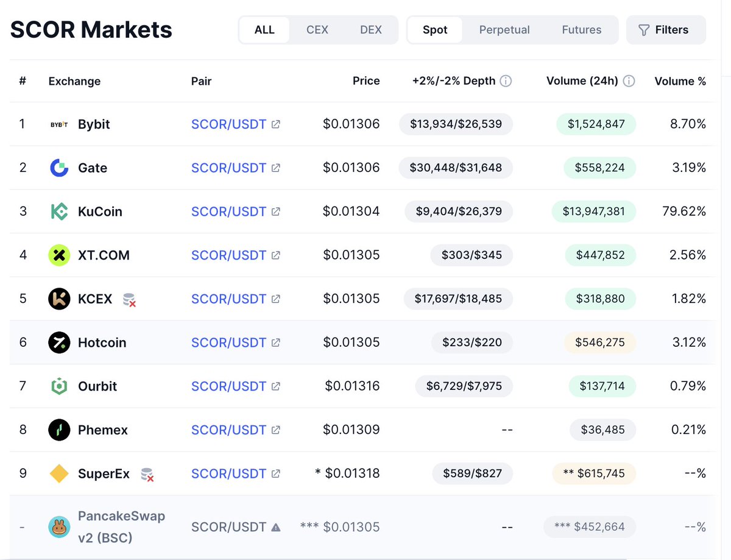Screen dimensions: 731x560
Task: Click the KuCoin exchange logo
Action: coord(59,211)
